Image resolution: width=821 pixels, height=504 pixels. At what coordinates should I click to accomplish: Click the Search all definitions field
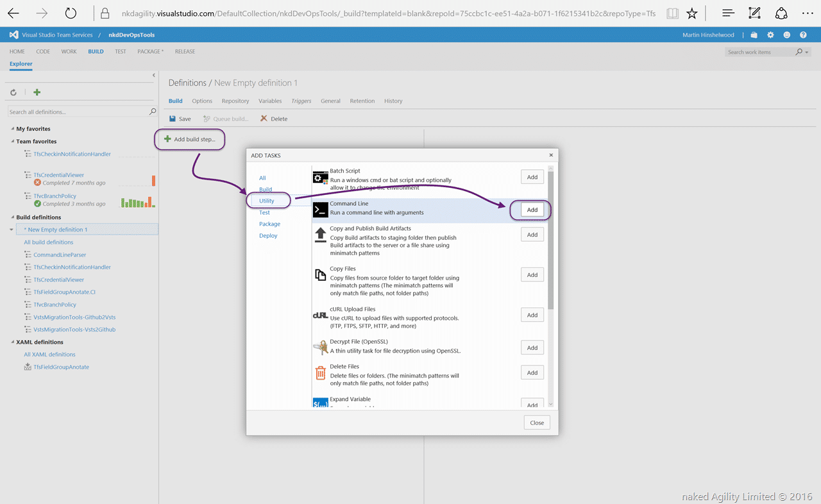coord(78,112)
